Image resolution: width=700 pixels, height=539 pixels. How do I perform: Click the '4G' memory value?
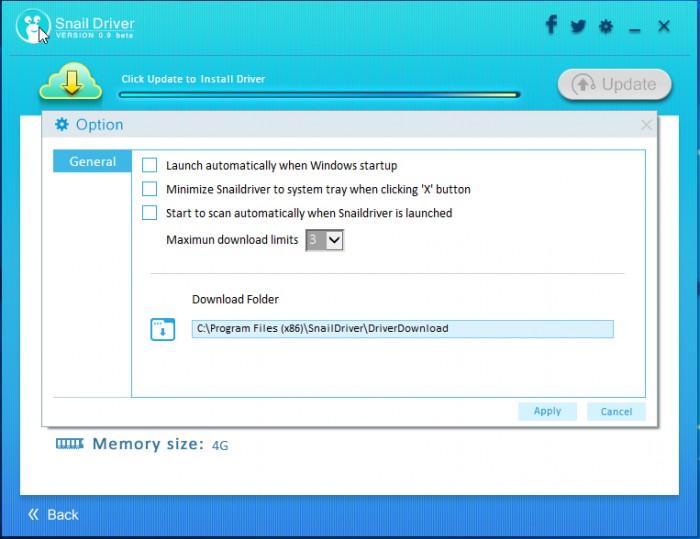tap(220, 445)
